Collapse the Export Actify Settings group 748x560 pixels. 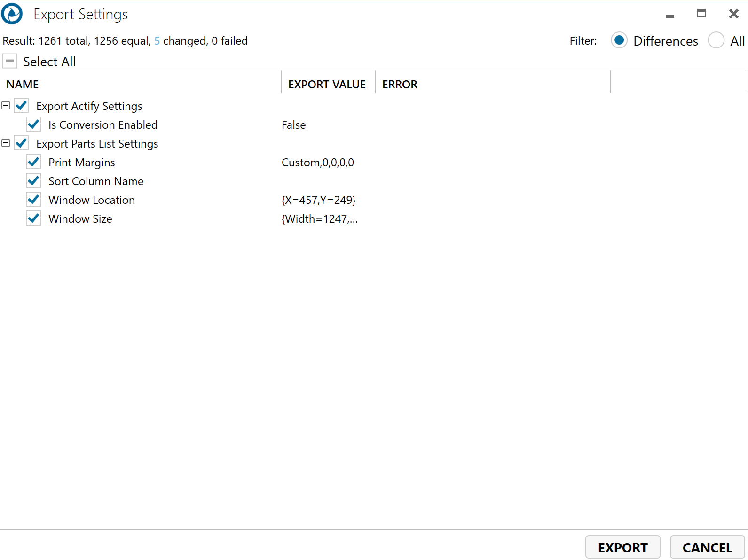[6, 106]
